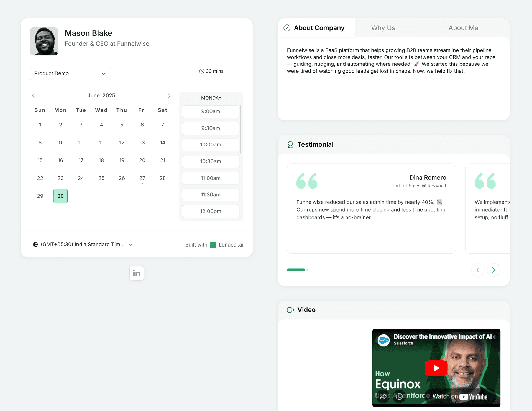Viewport: 532px width, 411px height.
Task: Switch to the About Company tab
Action: 316,28
